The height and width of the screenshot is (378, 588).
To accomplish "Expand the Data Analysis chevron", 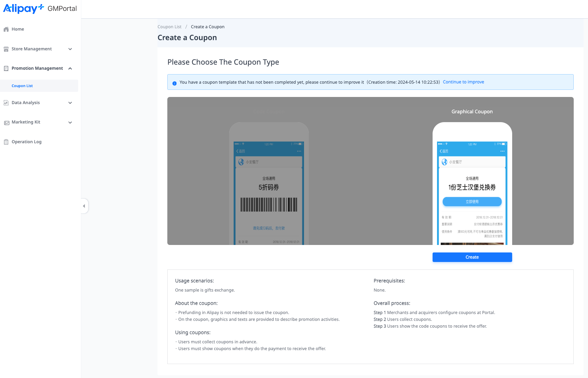I will click(x=70, y=103).
